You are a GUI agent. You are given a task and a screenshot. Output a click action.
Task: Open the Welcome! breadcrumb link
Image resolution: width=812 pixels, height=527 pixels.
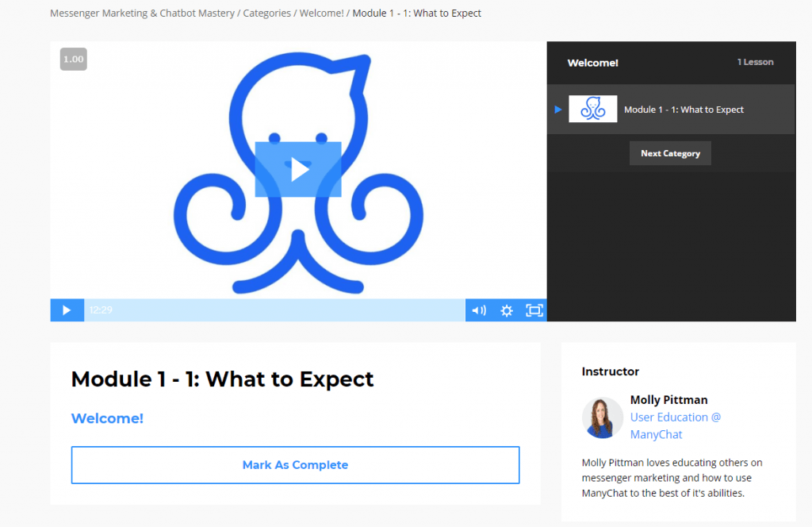click(322, 13)
